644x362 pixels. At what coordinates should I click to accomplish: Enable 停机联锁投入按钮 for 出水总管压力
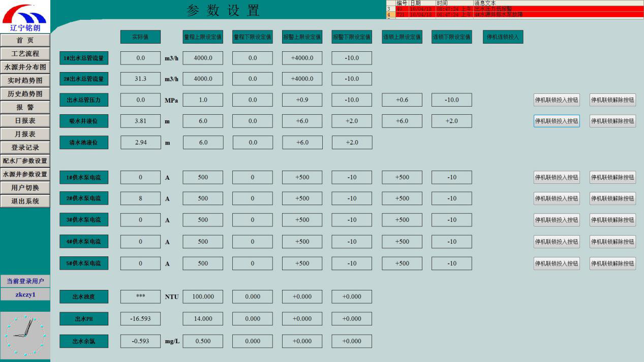[x=556, y=100]
